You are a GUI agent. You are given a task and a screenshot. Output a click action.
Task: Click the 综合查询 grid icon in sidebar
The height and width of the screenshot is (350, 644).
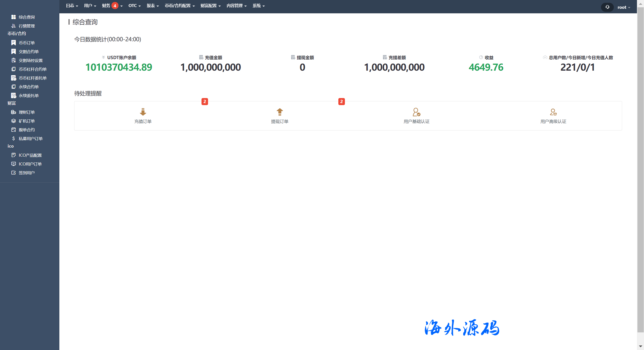coord(14,17)
